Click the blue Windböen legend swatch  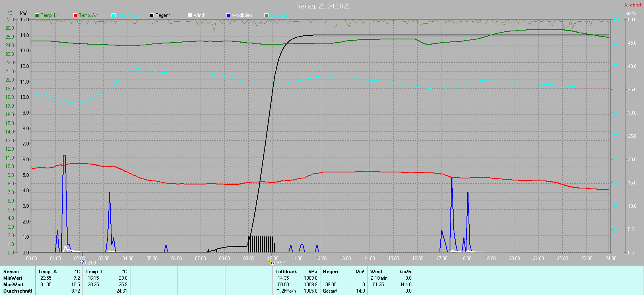pos(228,15)
